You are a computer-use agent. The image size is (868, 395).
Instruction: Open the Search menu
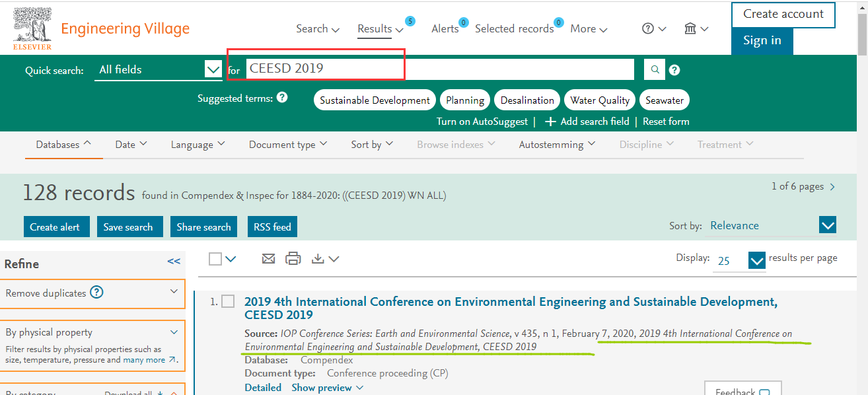pos(317,28)
